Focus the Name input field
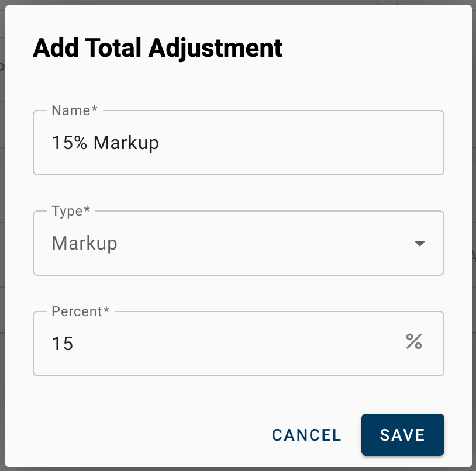The image size is (476, 471). (239, 143)
